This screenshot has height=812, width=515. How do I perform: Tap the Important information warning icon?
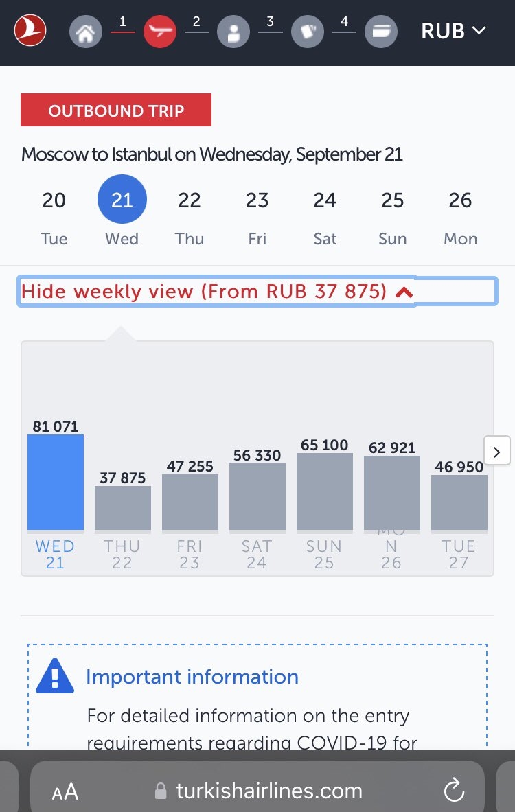(55, 676)
